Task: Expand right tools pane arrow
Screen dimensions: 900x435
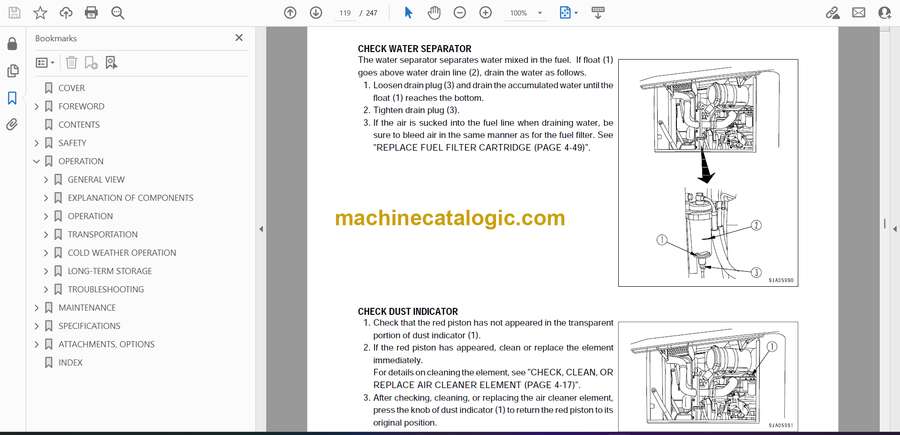Action: [894, 229]
